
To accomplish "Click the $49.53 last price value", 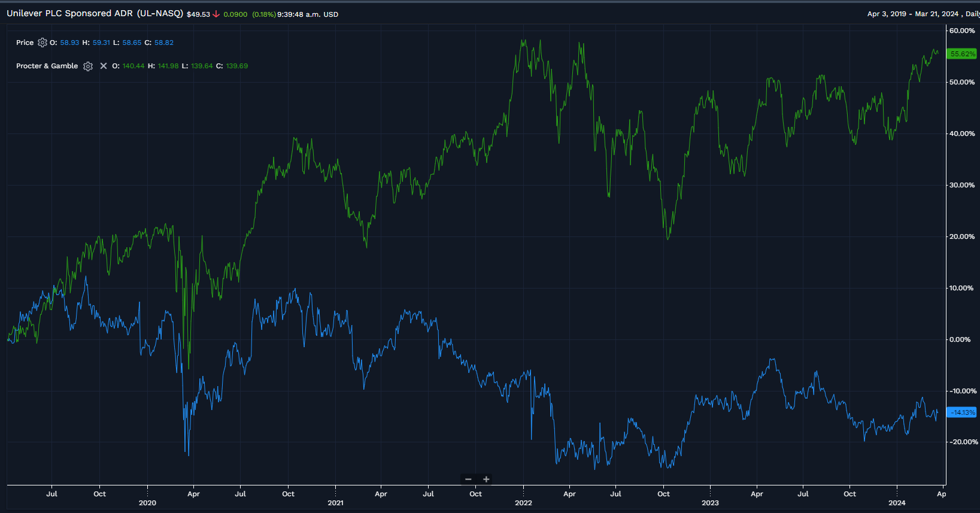I will coord(198,14).
